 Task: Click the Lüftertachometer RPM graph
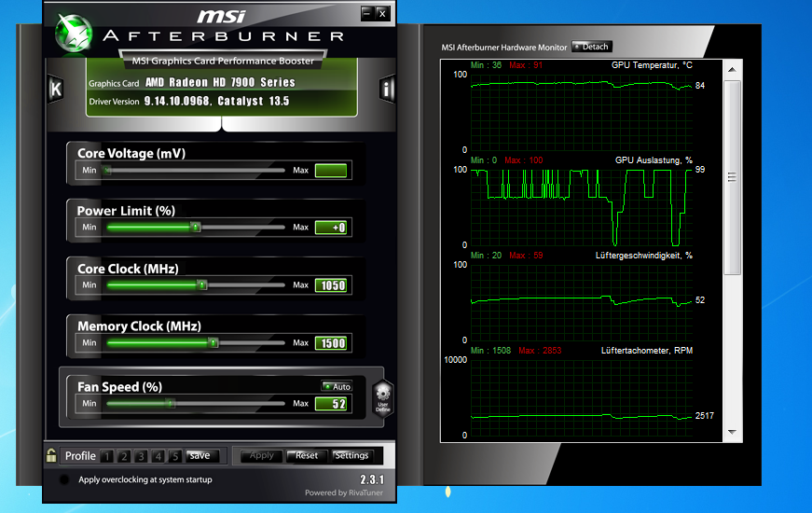pyautogui.click(x=582, y=398)
